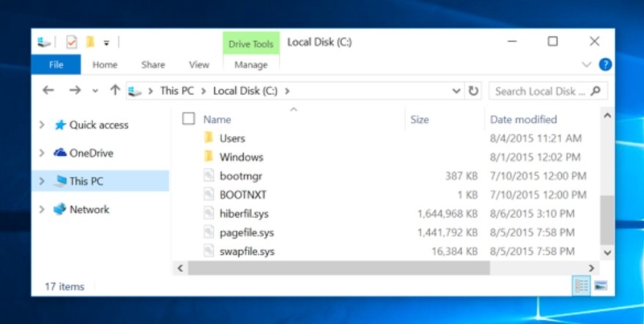Click the vertical scrollbar down arrow
This screenshot has height=324, width=644.
tap(608, 252)
